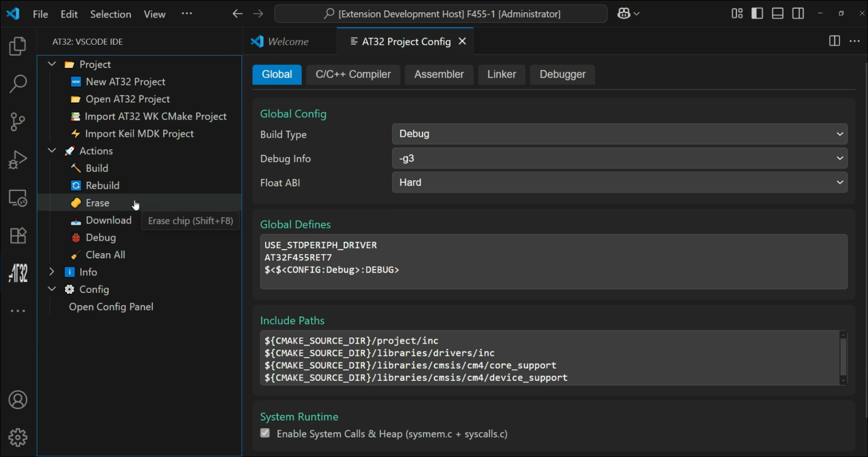
Task: Open the Build Type dropdown
Action: [620, 134]
